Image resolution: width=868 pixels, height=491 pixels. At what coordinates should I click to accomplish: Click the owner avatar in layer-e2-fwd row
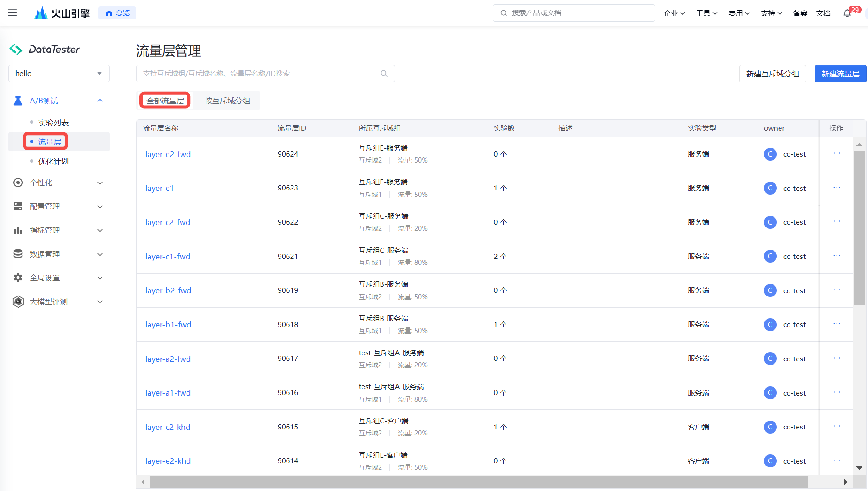point(770,154)
